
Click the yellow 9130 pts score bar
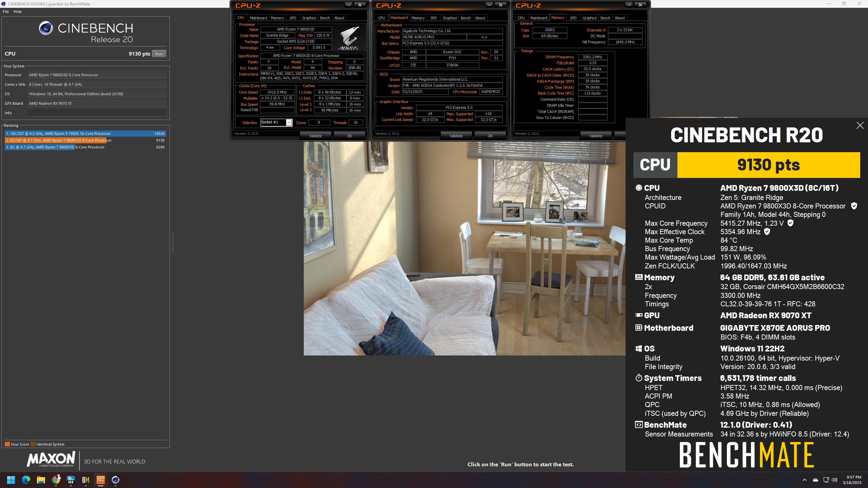click(x=768, y=165)
